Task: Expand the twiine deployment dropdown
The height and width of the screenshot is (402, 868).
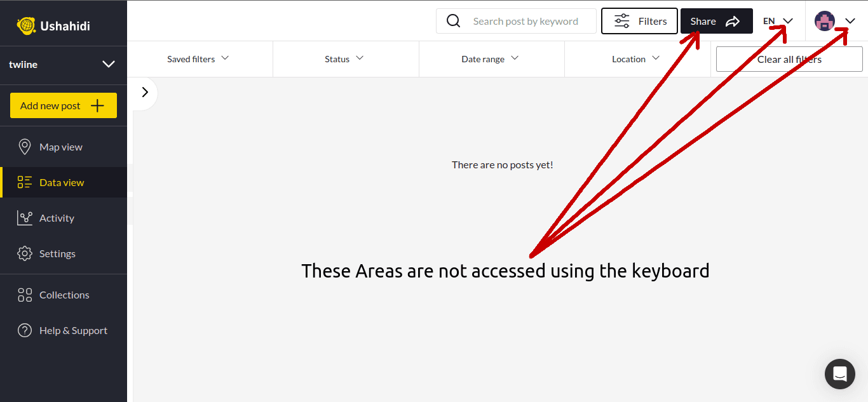Action: click(109, 64)
